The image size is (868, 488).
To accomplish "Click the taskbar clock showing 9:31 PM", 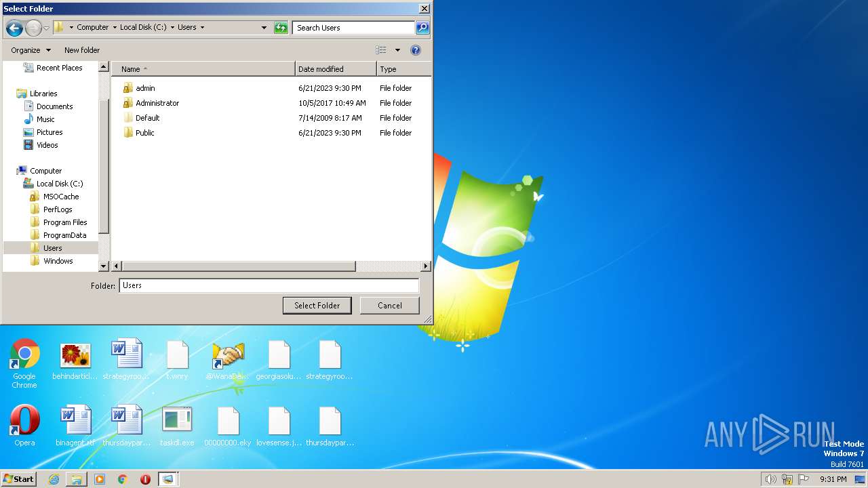I will (833, 479).
